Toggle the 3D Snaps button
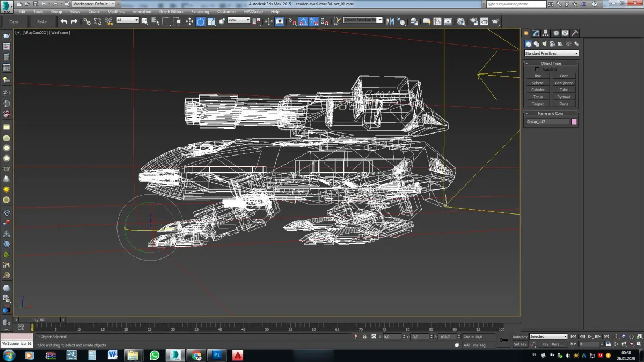 [x=292, y=21]
